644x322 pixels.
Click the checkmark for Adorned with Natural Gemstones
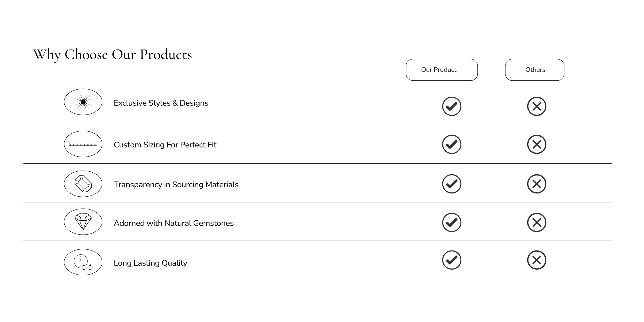point(452,222)
